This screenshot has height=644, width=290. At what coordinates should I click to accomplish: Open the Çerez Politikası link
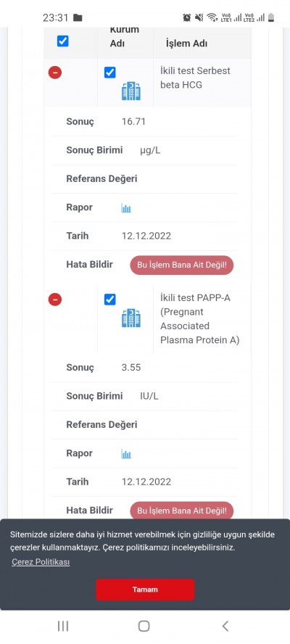pos(41,562)
